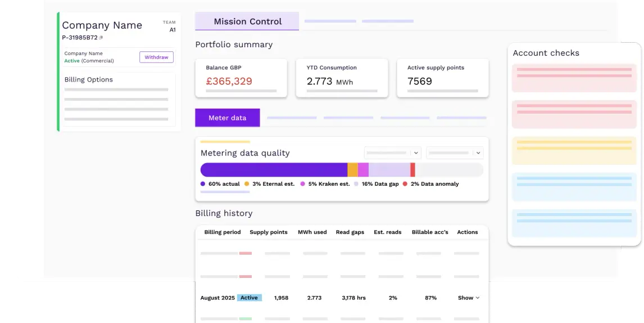The width and height of the screenshot is (644, 323).
Task: Click purple actual segment of quality bar
Action: (274, 170)
